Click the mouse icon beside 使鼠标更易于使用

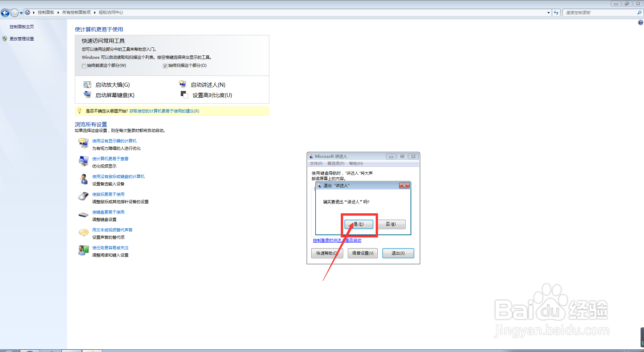pos(83,196)
